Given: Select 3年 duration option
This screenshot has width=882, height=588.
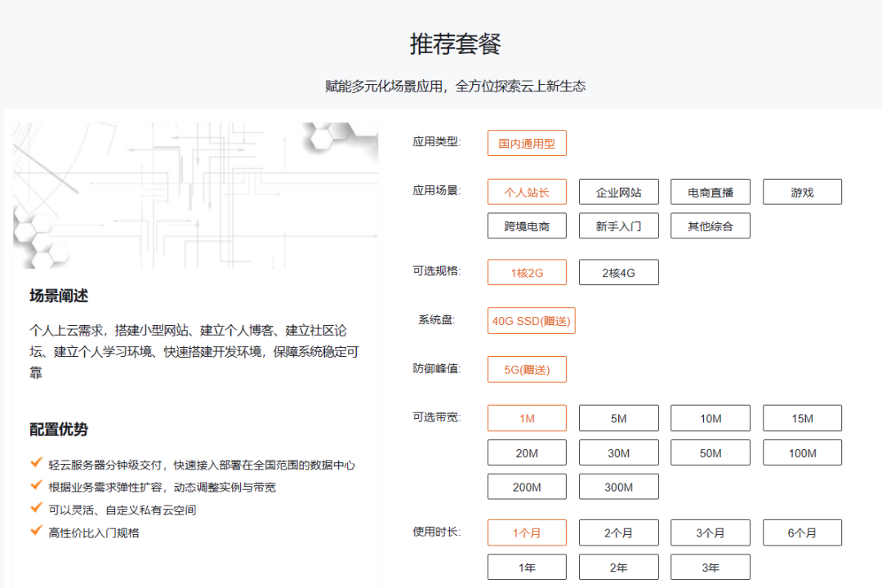Looking at the screenshot, I should pos(710,567).
